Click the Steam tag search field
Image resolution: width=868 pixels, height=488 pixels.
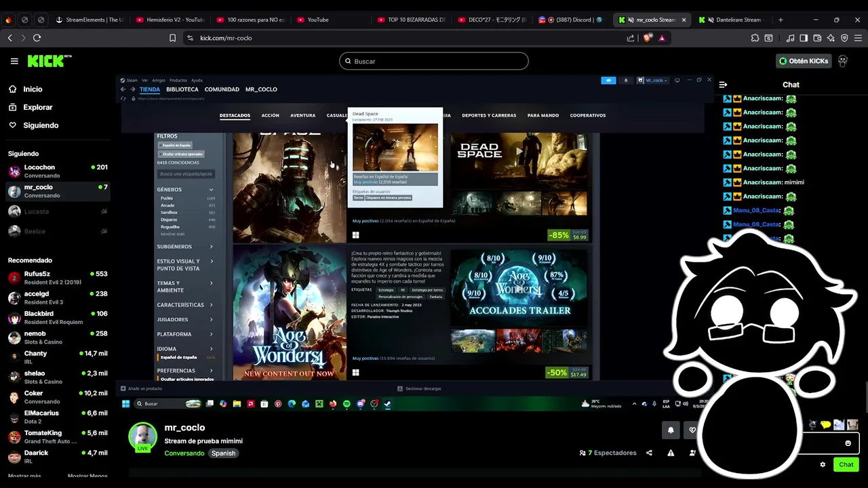pyautogui.click(x=186, y=174)
